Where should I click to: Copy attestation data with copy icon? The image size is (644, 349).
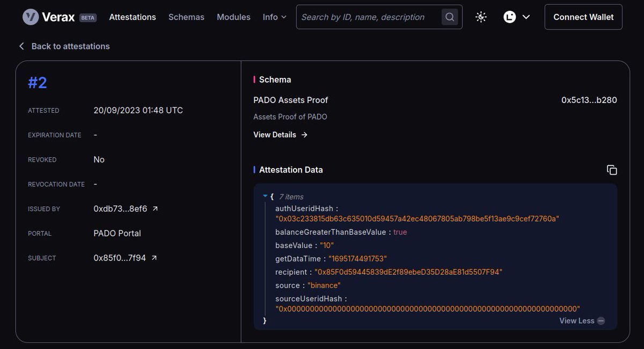tap(612, 170)
